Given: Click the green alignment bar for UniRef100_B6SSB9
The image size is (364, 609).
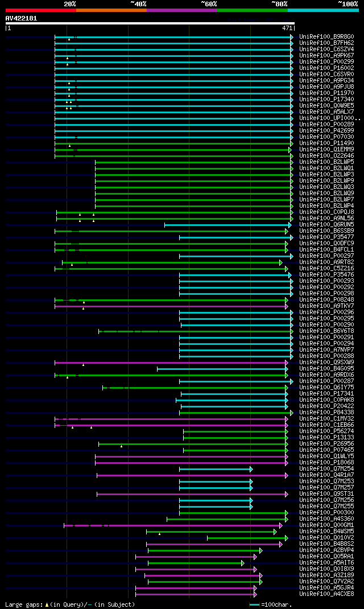Looking at the screenshot, I should click(x=171, y=231).
